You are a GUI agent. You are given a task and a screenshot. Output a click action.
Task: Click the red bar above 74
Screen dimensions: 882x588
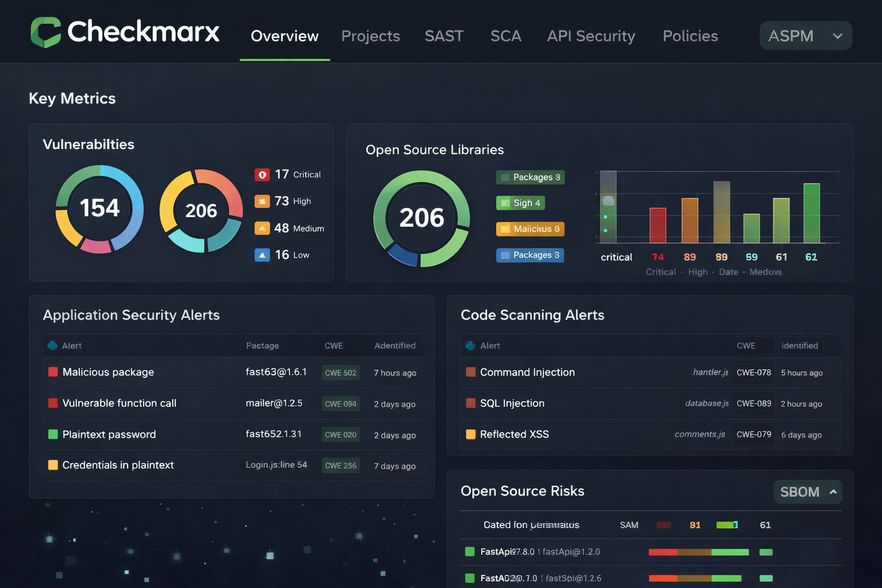658,226
